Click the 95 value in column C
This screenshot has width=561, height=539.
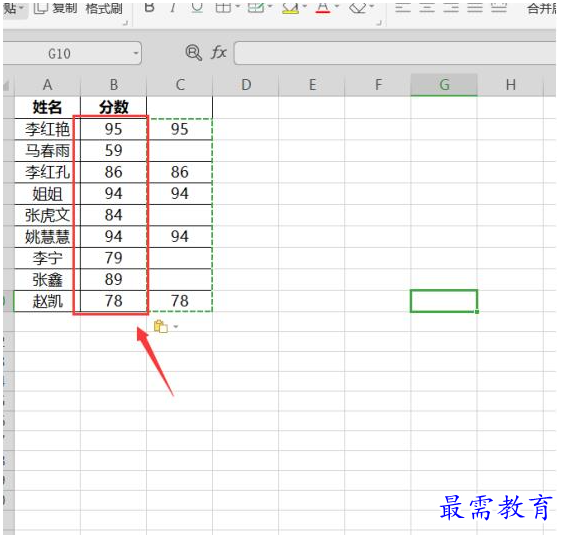click(180, 129)
